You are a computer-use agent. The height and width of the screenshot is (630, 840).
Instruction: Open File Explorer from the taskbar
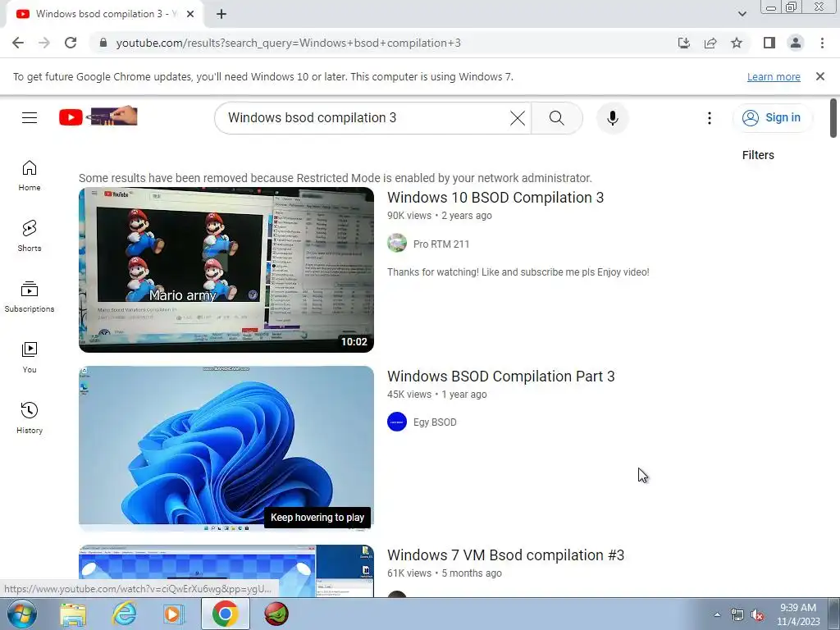click(73, 614)
